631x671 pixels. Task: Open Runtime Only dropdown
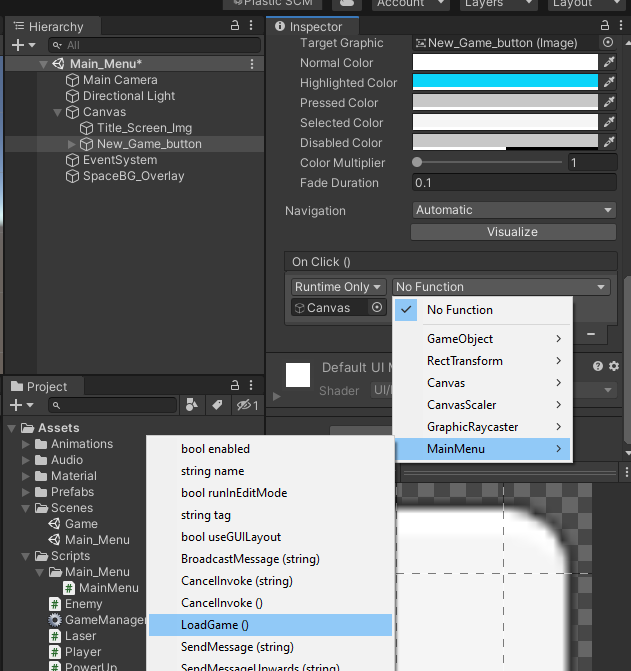[338, 287]
